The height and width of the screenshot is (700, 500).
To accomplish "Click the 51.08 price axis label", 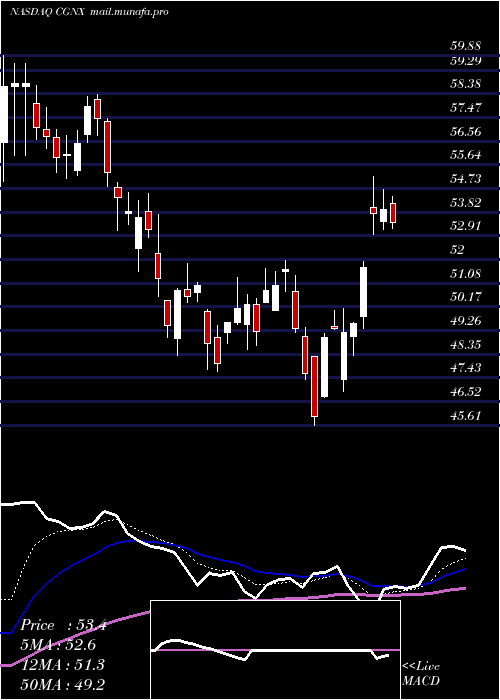I will [465, 274].
